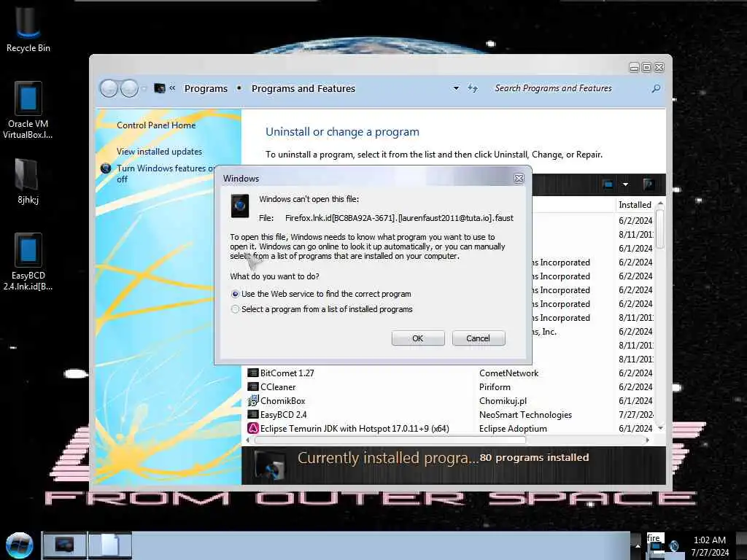Open the address bar history dropdown arrow
The height and width of the screenshot is (560, 747).
coord(456,88)
